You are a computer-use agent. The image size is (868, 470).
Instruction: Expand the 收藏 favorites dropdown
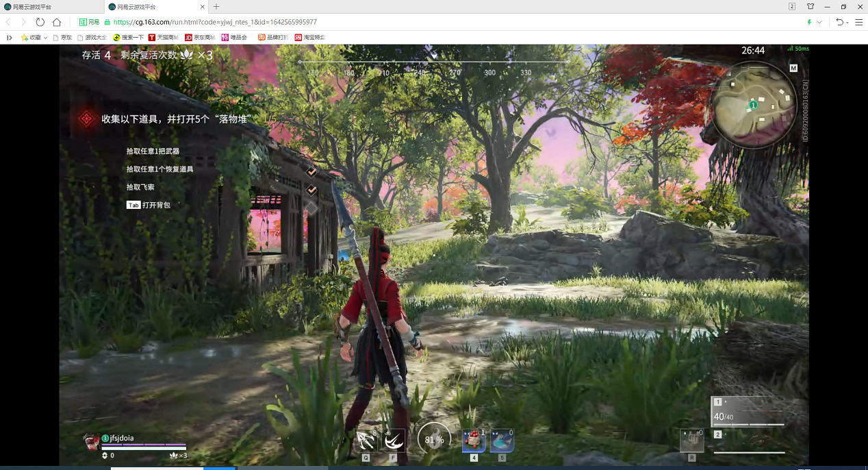[45, 38]
